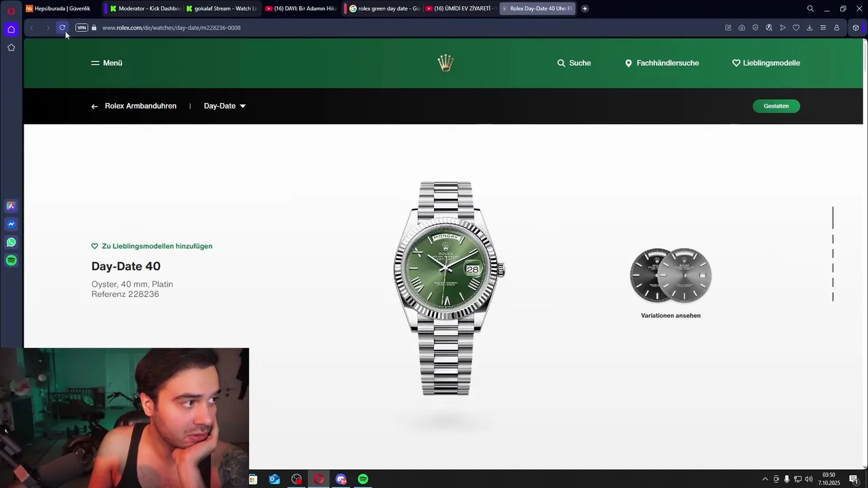Open Easy Setup sliders icon
This screenshot has width=868, height=488.
[x=823, y=28]
